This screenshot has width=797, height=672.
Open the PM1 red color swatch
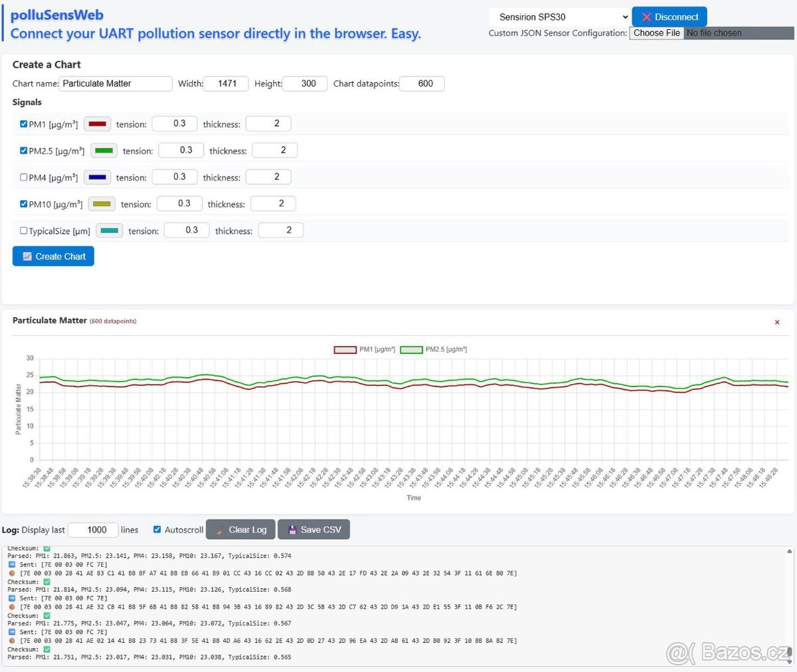(97, 124)
